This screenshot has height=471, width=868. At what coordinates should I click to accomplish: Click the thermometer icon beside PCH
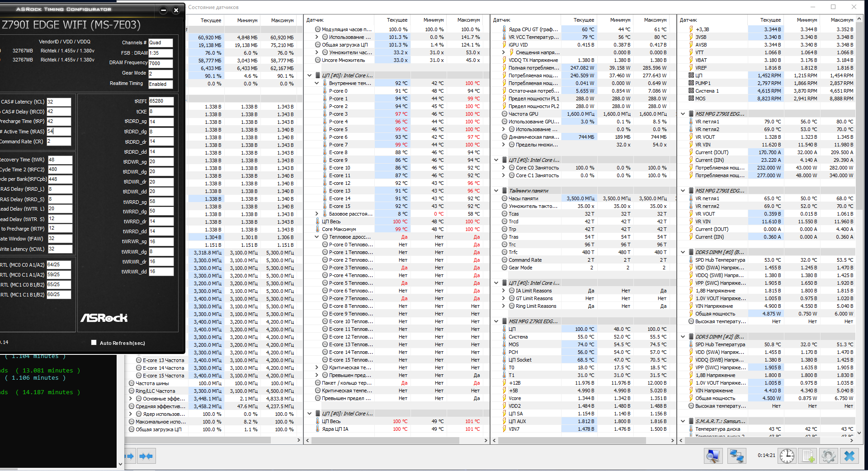pos(505,352)
